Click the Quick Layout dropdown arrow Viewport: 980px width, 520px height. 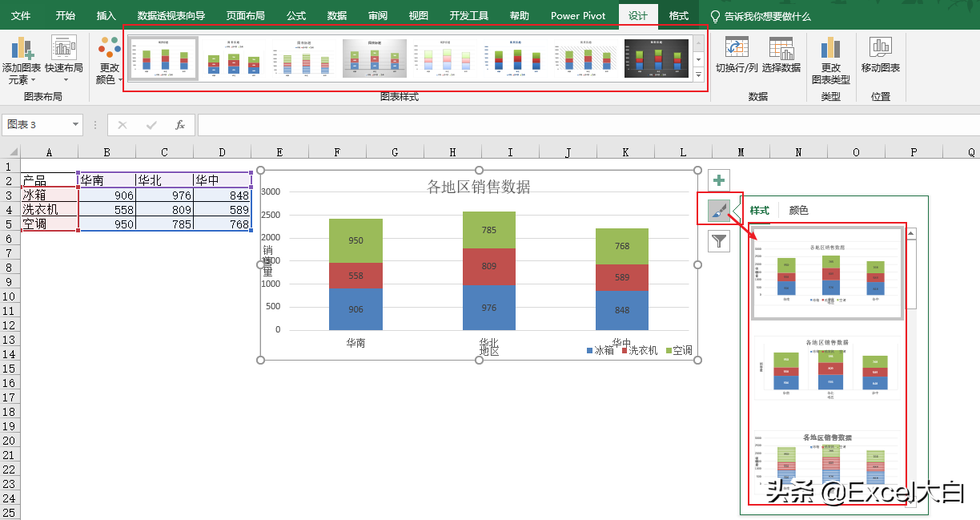[x=64, y=80]
